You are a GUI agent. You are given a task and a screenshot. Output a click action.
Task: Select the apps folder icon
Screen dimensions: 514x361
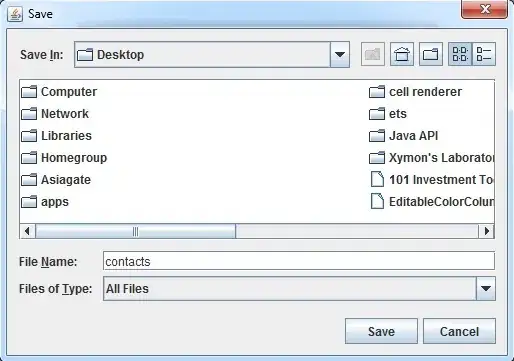[x=29, y=202]
